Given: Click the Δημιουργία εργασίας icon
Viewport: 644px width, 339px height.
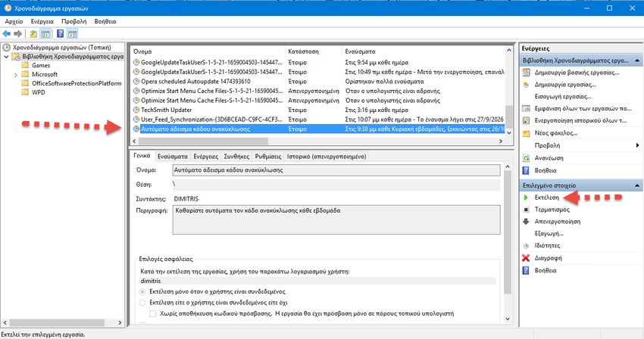Looking at the screenshot, I should [x=526, y=85].
